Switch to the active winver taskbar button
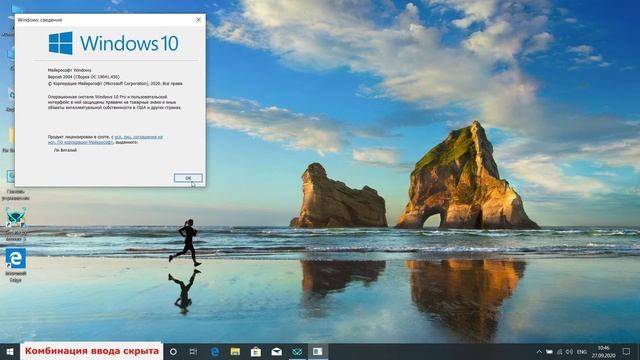 tap(318, 351)
